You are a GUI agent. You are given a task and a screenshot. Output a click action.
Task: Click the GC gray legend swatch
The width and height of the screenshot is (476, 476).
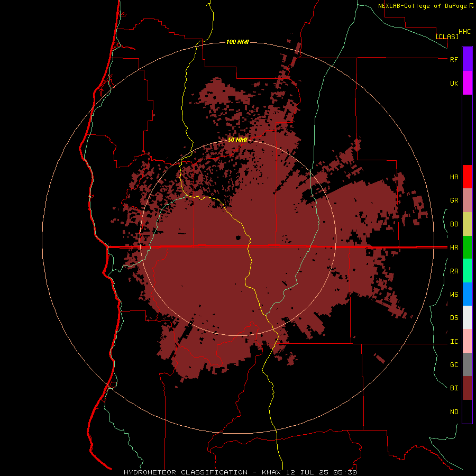pos(467,364)
